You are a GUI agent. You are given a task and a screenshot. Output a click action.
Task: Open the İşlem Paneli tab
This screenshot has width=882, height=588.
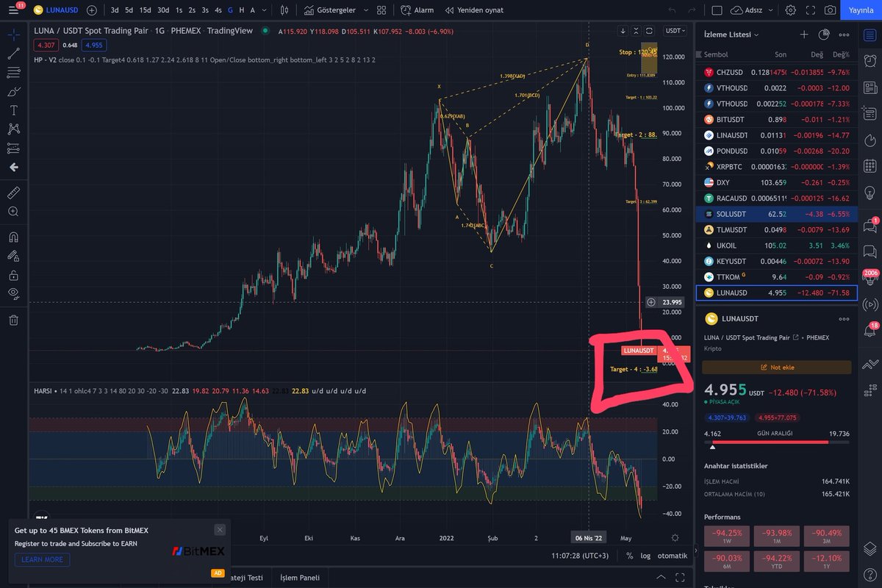click(x=300, y=578)
